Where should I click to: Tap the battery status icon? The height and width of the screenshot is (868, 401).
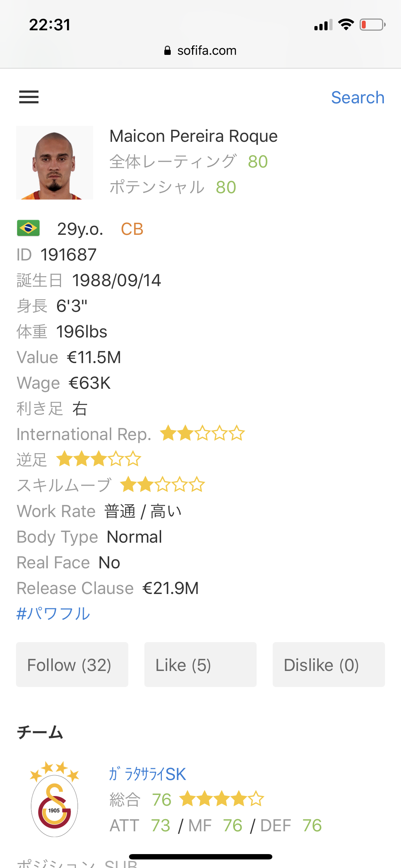[x=372, y=25]
